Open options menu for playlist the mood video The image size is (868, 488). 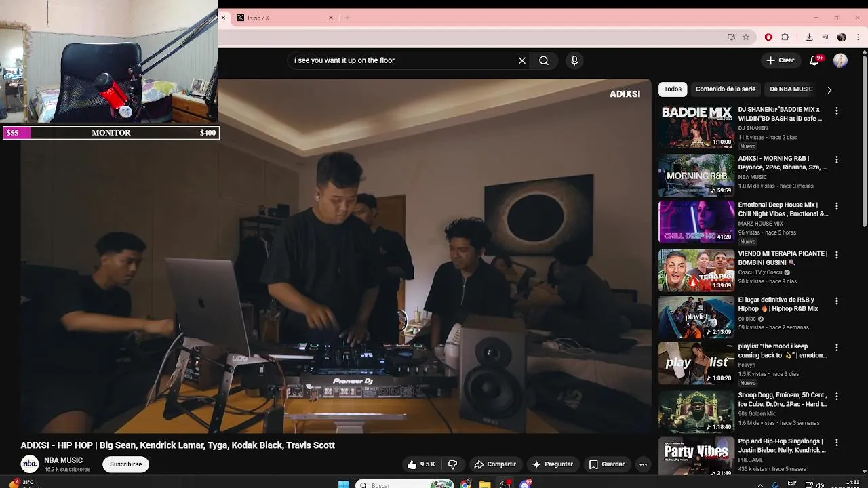point(837,347)
